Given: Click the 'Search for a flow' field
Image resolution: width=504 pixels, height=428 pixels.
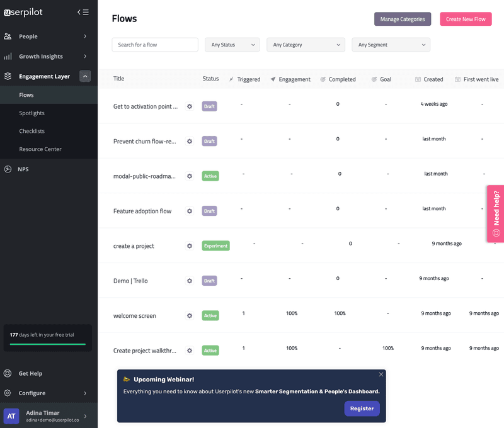Looking at the screenshot, I should coord(155,45).
